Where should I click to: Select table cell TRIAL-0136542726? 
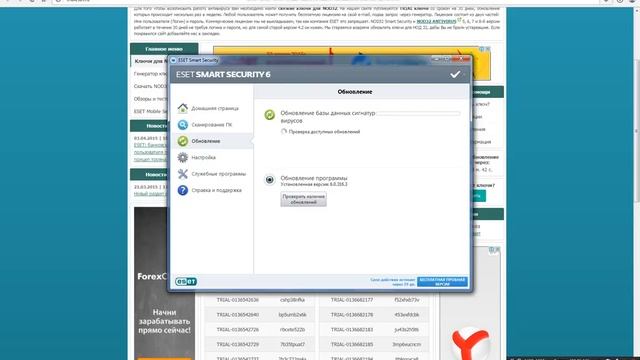pyautogui.click(x=238, y=329)
